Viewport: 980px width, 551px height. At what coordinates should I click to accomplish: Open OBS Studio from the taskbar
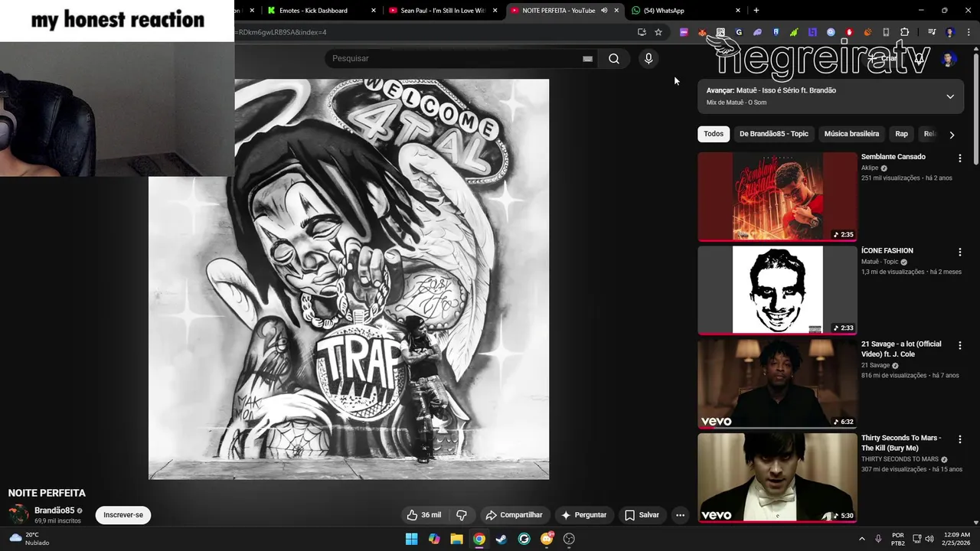[x=569, y=539]
